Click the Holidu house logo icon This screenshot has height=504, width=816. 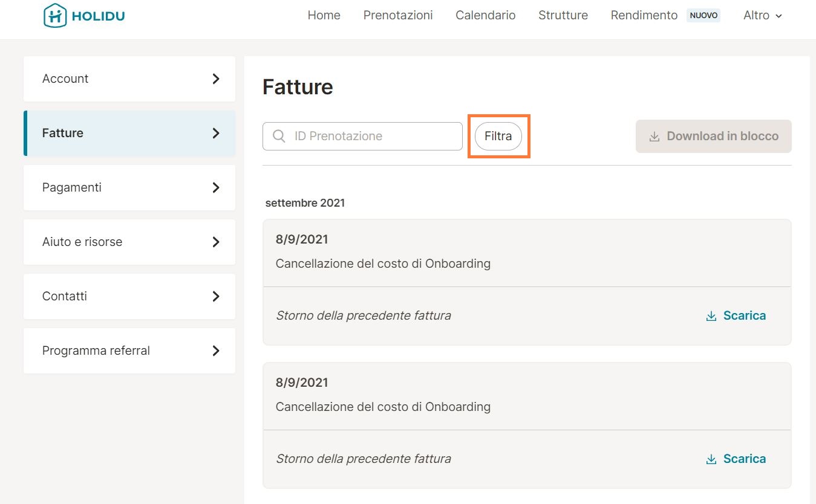(55, 16)
